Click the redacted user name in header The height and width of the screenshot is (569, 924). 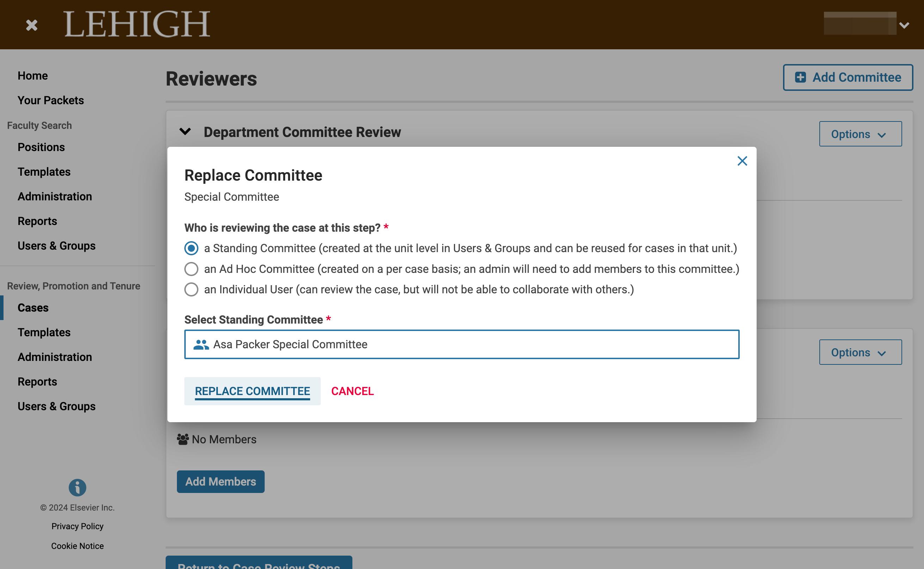(x=860, y=23)
